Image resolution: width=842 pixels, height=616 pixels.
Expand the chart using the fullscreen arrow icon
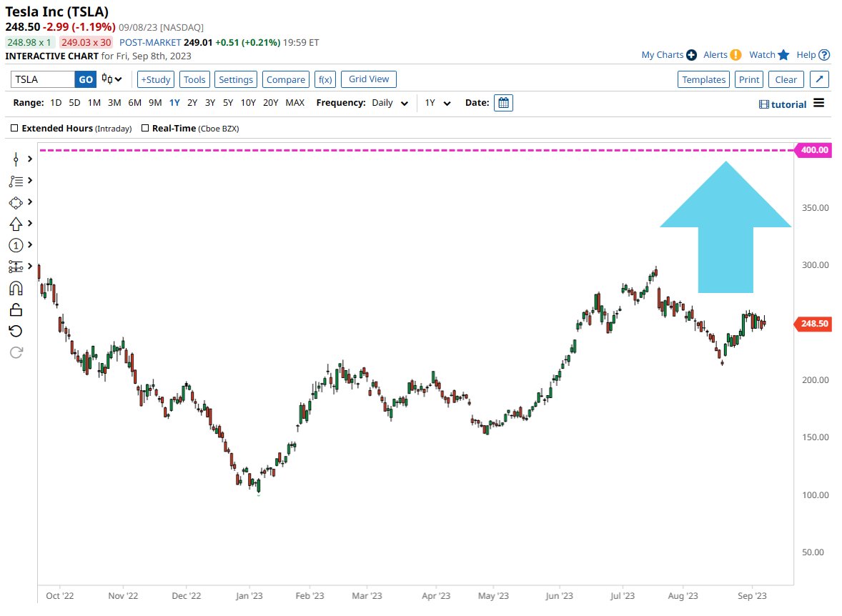pyautogui.click(x=819, y=79)
